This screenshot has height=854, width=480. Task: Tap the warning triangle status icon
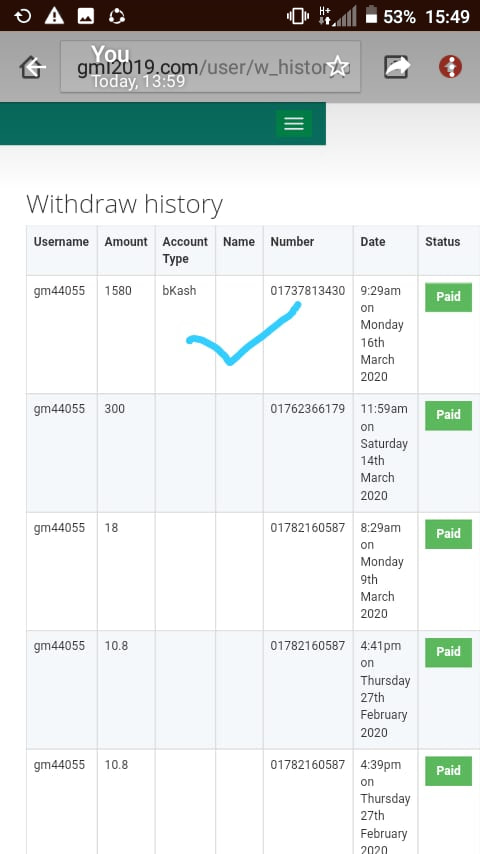point(54,16)
